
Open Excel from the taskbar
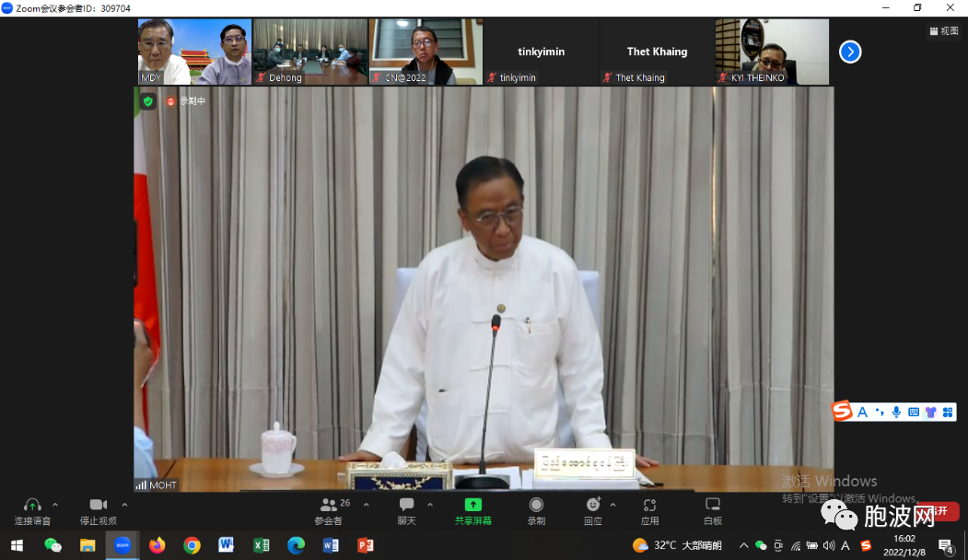[x=262, y=546]
